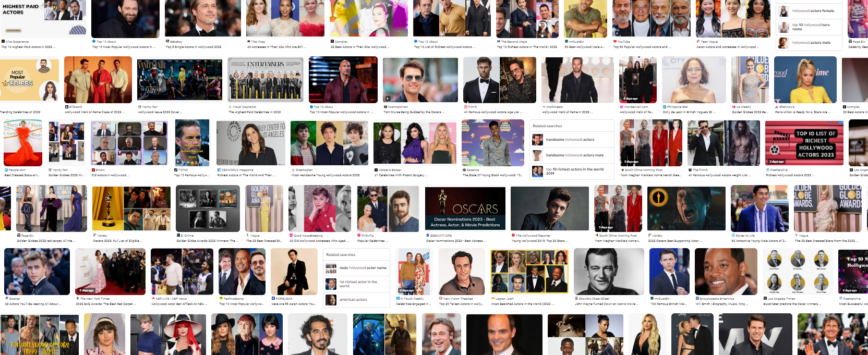Click "The Highest-Paid Celebrities in 2022" caption

255,112
